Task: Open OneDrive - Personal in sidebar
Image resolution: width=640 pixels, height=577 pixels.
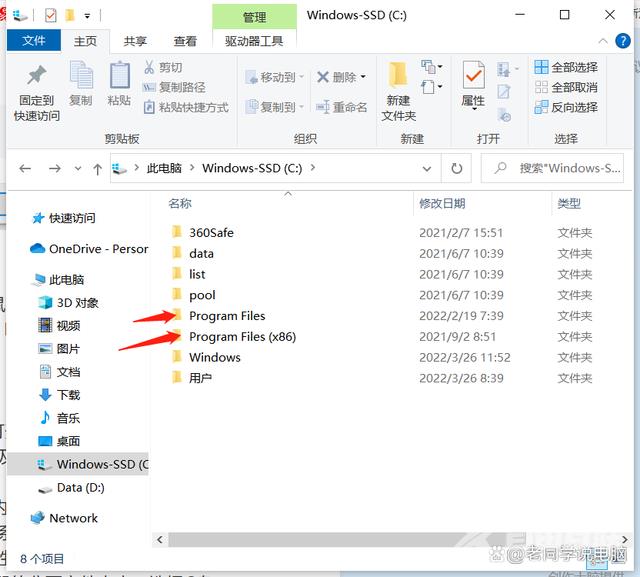Action: click(x=89, y=249)
